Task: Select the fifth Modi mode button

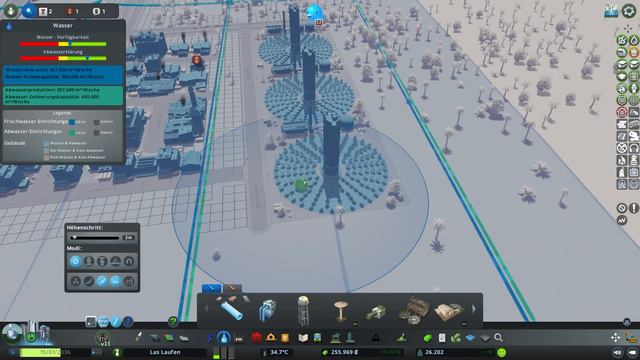Action: coord(129,261)
